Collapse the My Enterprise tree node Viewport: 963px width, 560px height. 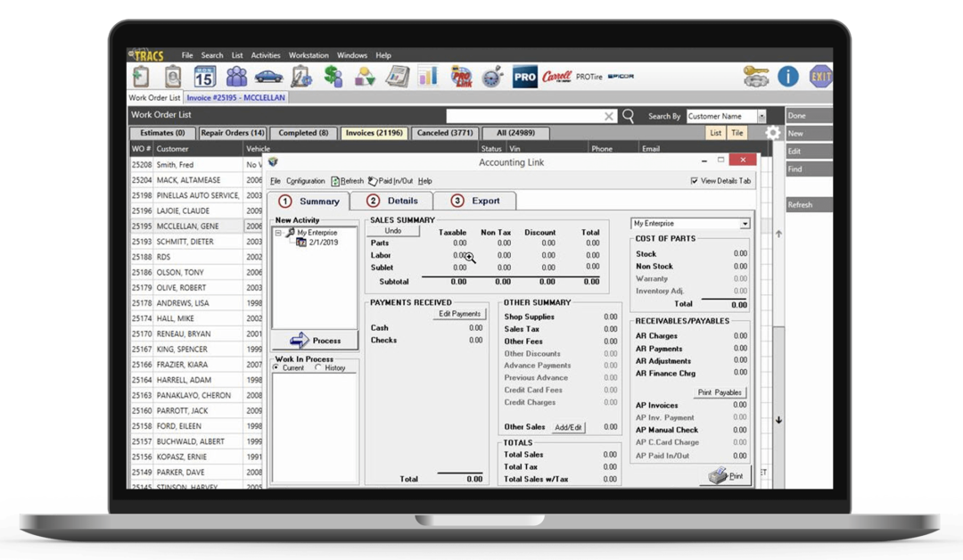point(279,232)
